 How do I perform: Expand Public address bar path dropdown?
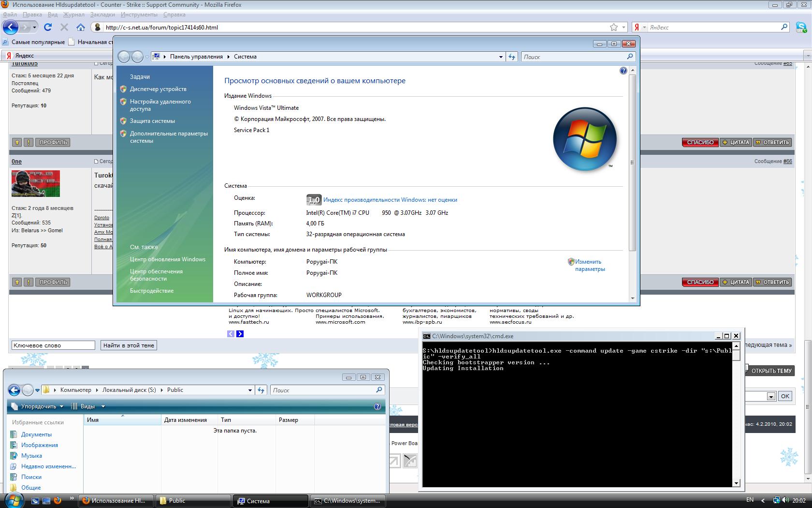(250, 390)
